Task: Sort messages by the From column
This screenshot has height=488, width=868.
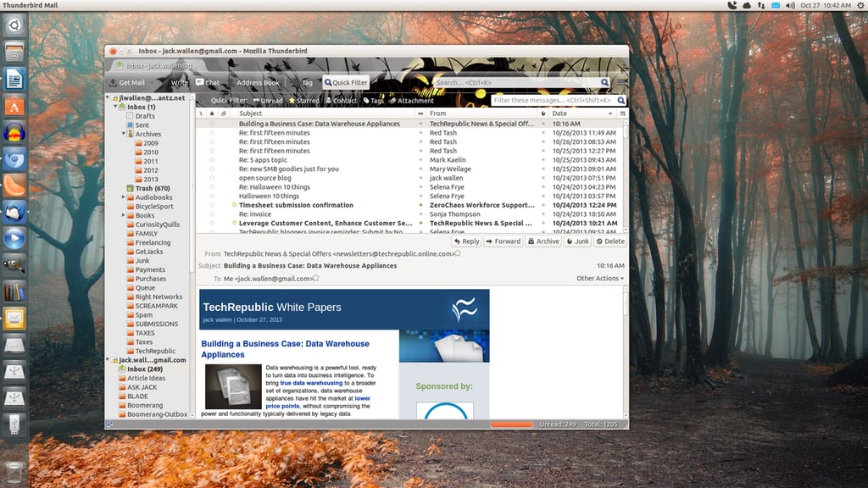Action: click(481, 114)
